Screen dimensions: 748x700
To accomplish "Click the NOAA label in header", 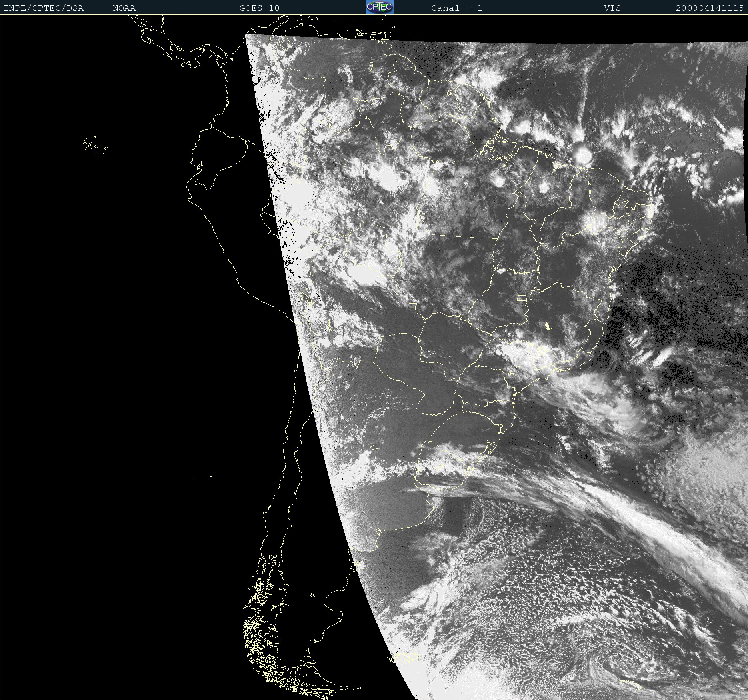I will 124,8.
